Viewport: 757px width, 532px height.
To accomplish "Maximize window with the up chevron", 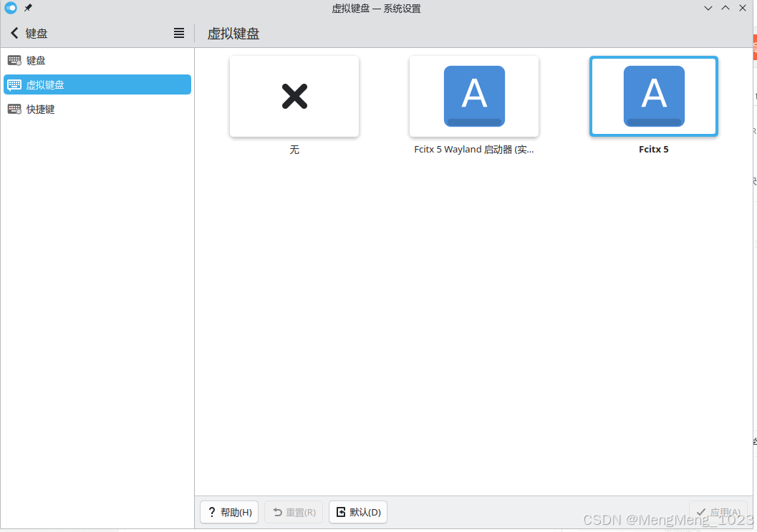I will (725, 8).
